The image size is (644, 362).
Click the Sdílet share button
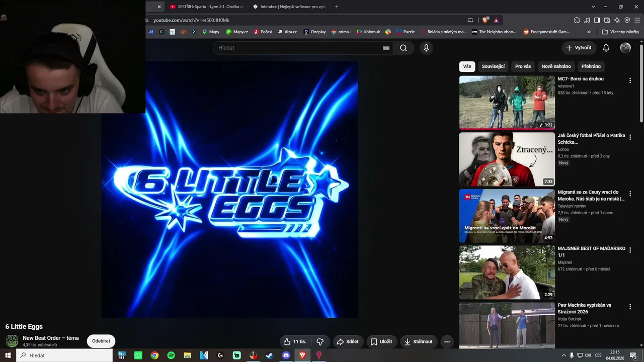point(348,342)
